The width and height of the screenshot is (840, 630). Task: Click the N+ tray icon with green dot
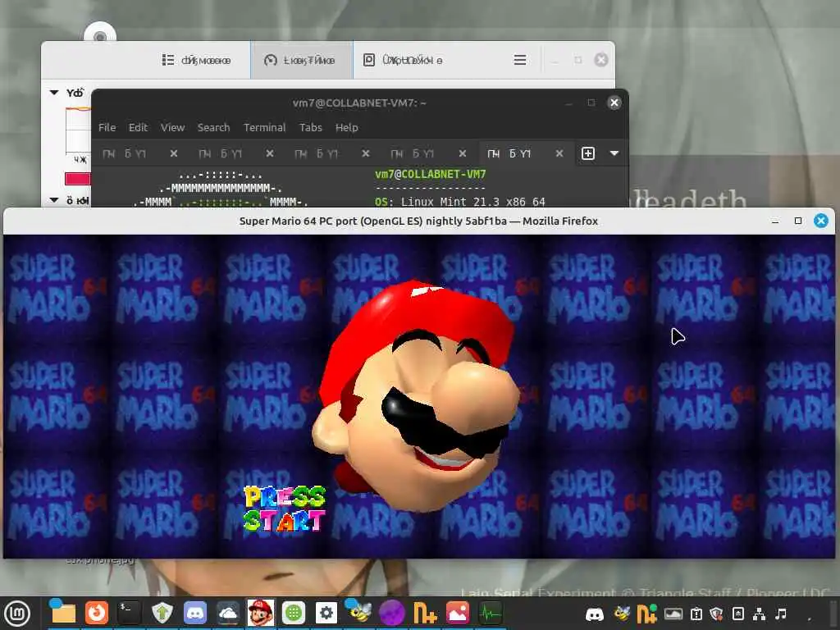tap(646, 614)
